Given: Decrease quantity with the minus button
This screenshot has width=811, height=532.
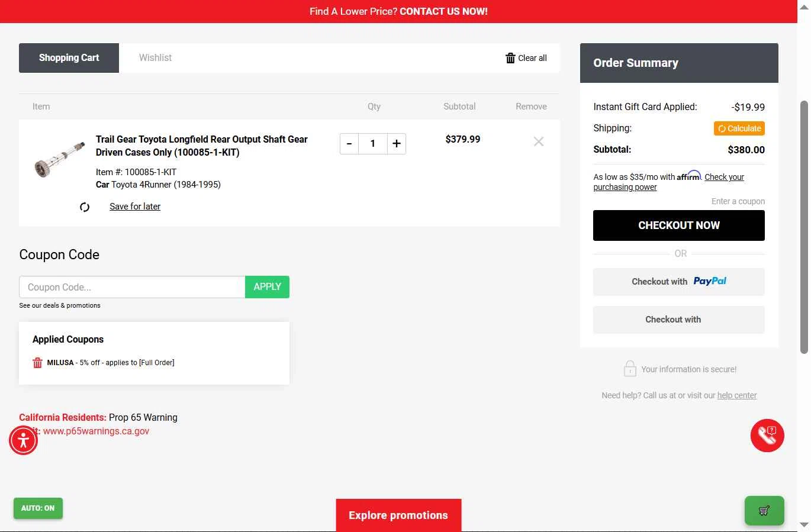Looking at the screenshot, I should coord(349,144).
